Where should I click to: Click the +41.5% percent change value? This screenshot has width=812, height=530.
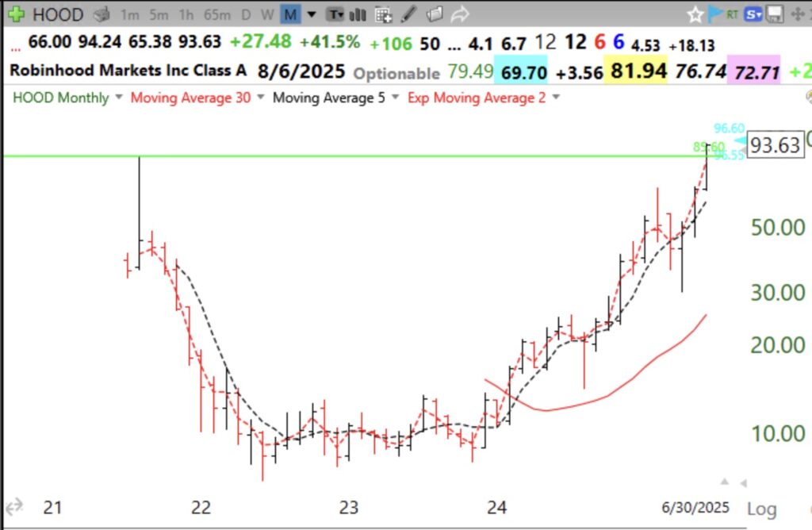(330, 42)
